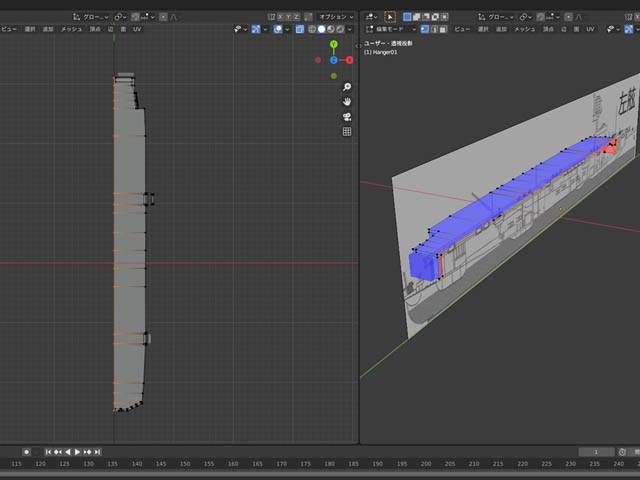Screen dimensions: 640x480
Task: Open the UV menu in right viewport
Action: coord(590,29)
